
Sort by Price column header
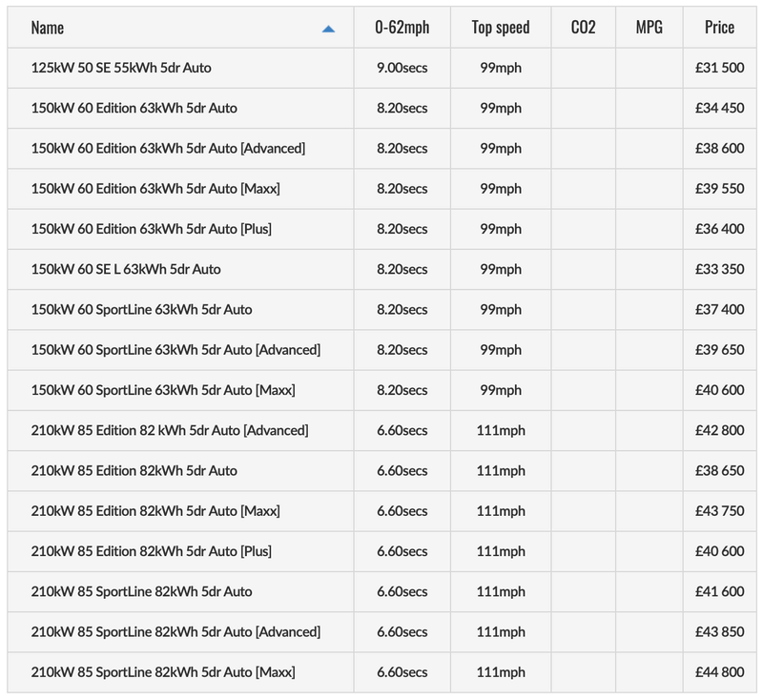point(719,28)
